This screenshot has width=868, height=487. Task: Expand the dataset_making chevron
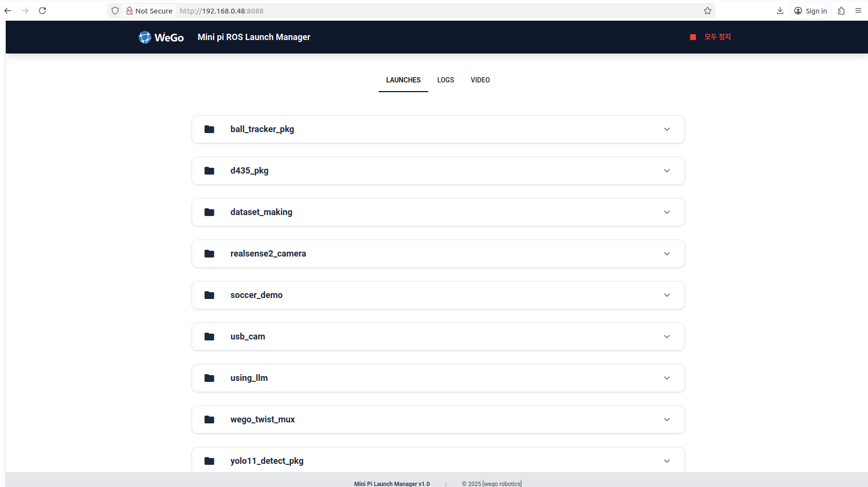667,212
